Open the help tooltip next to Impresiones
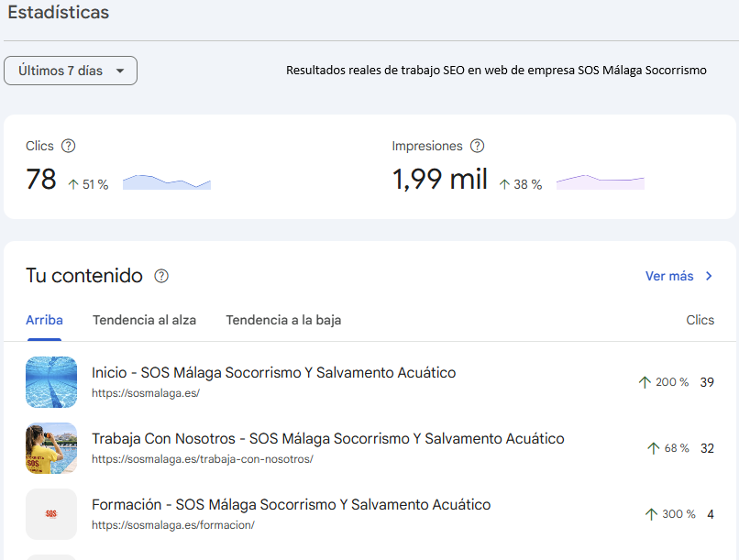 (478, 146)
